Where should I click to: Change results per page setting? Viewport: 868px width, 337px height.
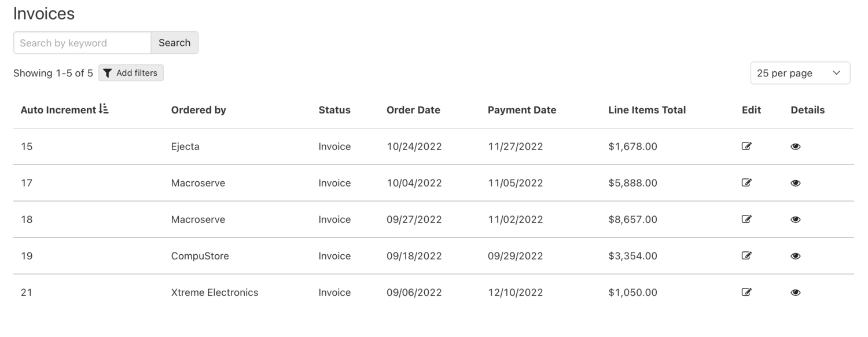800,73
